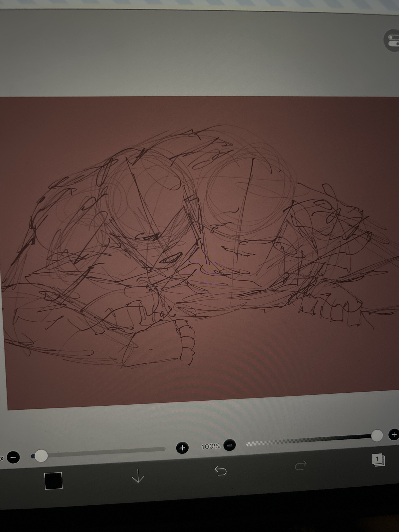The width and height of the screenshot is (399, 532).
Task: Click the opacity slider handle
Action: [x=377, y=436]
